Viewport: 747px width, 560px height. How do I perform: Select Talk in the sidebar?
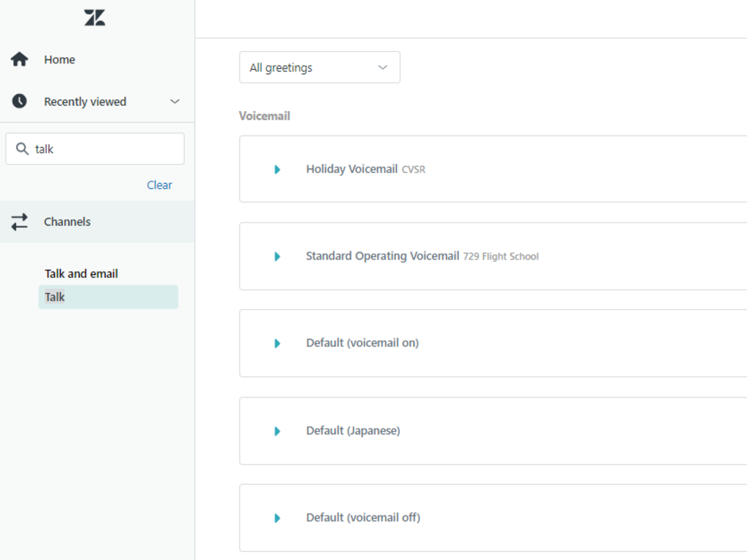pos(108,297)
